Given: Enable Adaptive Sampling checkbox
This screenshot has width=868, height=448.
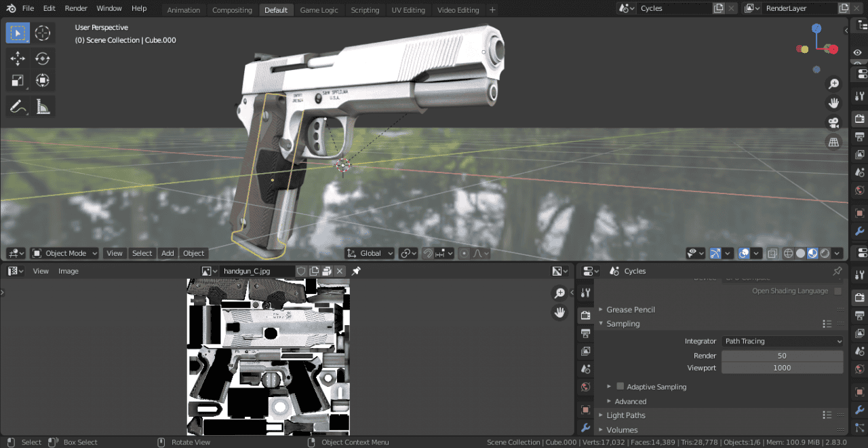Looking at the screenshot, I should pos(620,386).
